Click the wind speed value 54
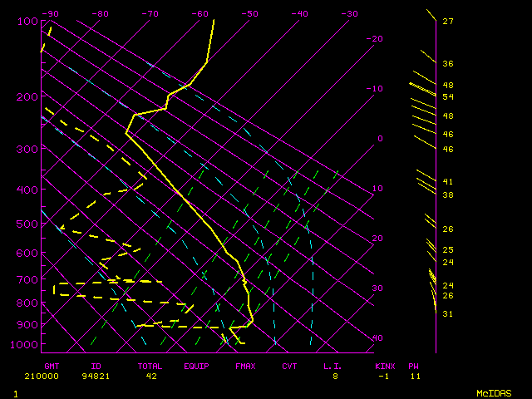 (x=447, y=97)
